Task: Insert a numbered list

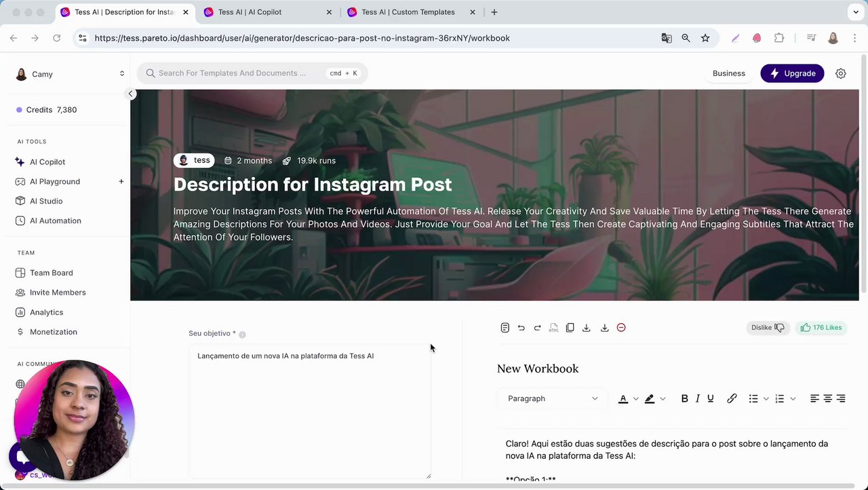Action: (x=779, y=398)
